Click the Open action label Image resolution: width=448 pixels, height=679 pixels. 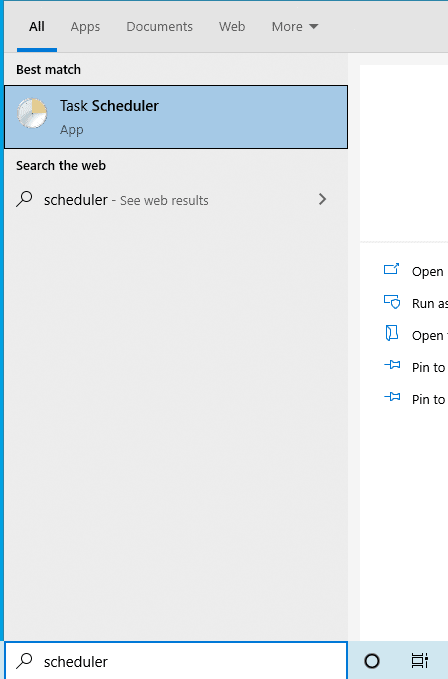pyautogui.click(x=428, y=272)
